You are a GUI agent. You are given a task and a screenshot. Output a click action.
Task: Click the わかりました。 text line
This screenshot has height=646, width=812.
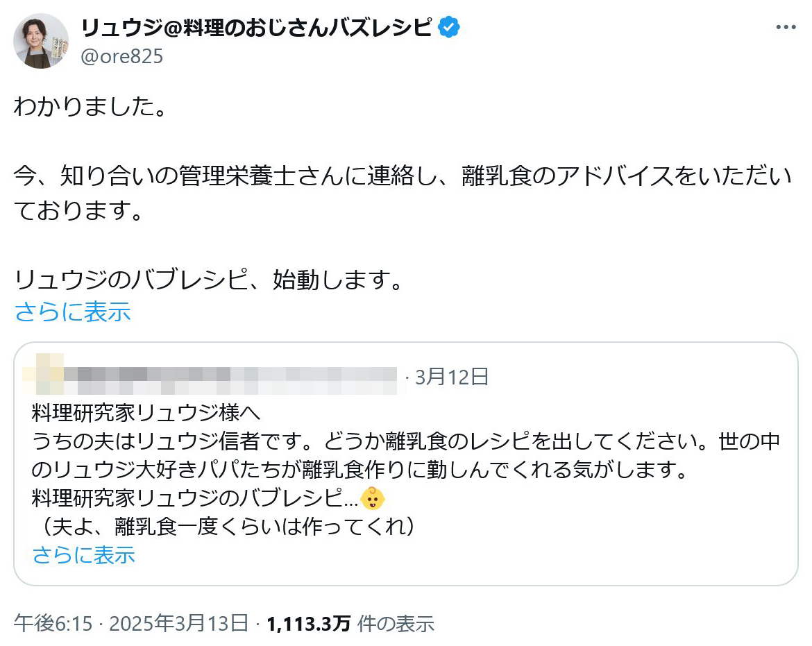90,109
